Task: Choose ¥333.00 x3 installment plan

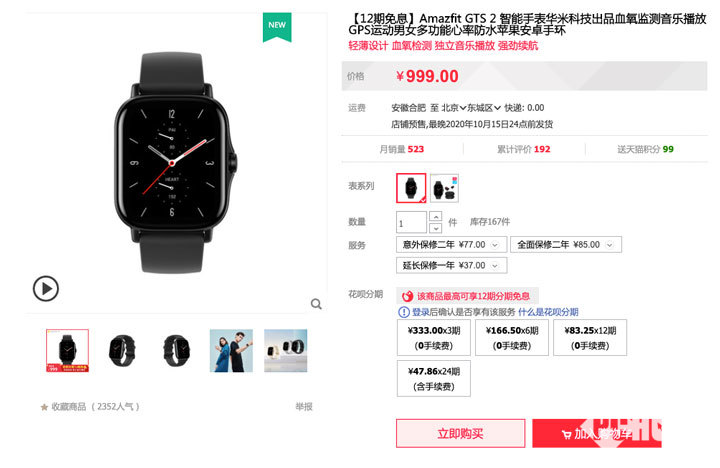Action: (x=433, y=338)
